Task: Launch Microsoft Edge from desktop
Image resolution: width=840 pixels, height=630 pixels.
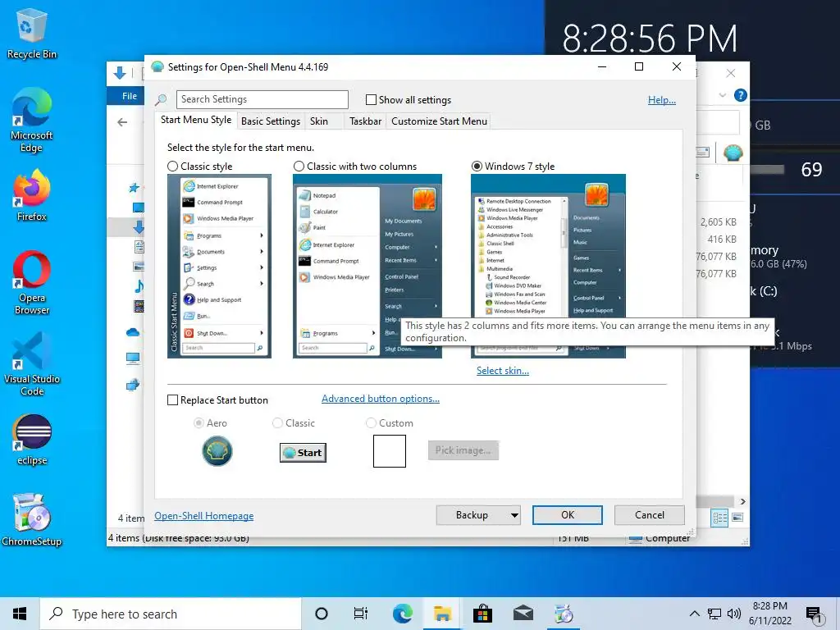Action: click(x=31, y=120)
